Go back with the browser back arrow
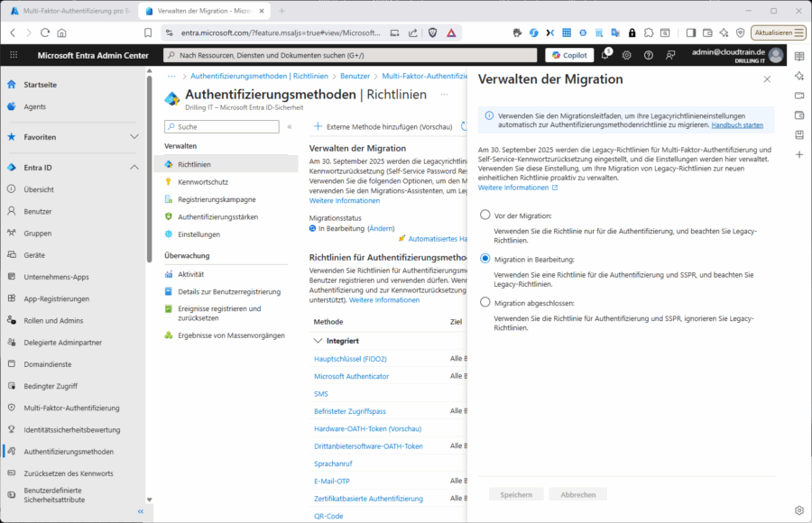The width and height of the screenshot is (812, 523). pyautogui.click(x=13, y=32)
